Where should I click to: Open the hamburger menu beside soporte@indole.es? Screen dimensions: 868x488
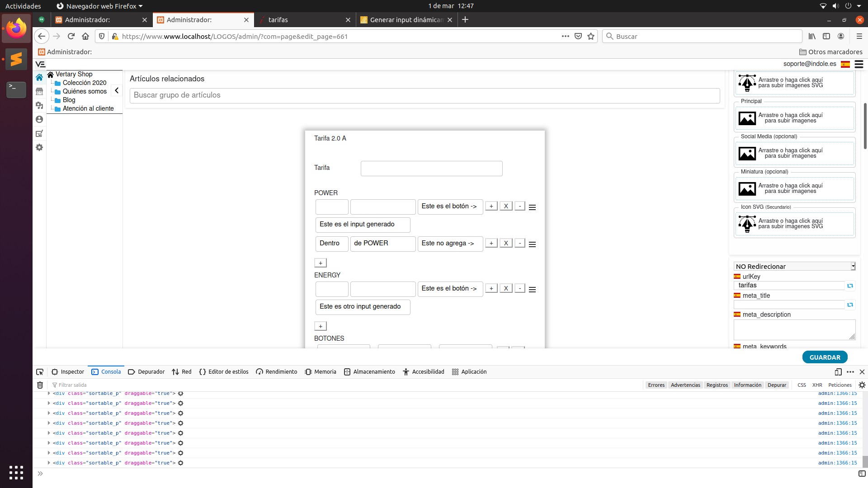point(859,64)
